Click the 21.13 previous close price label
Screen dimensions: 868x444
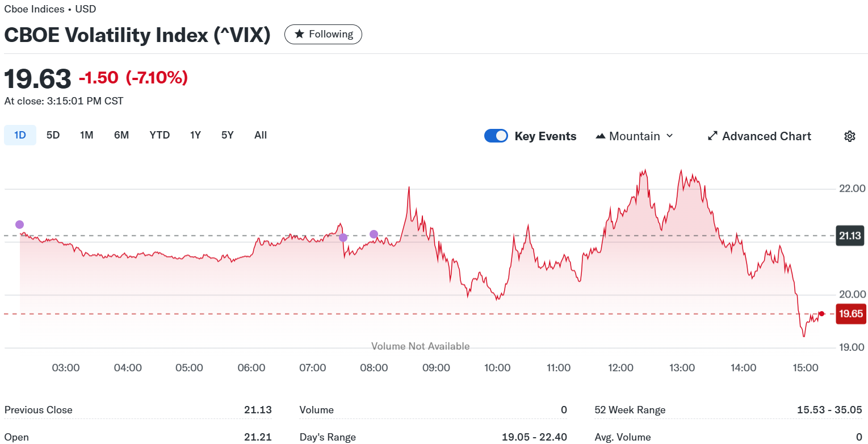(850, 236)
